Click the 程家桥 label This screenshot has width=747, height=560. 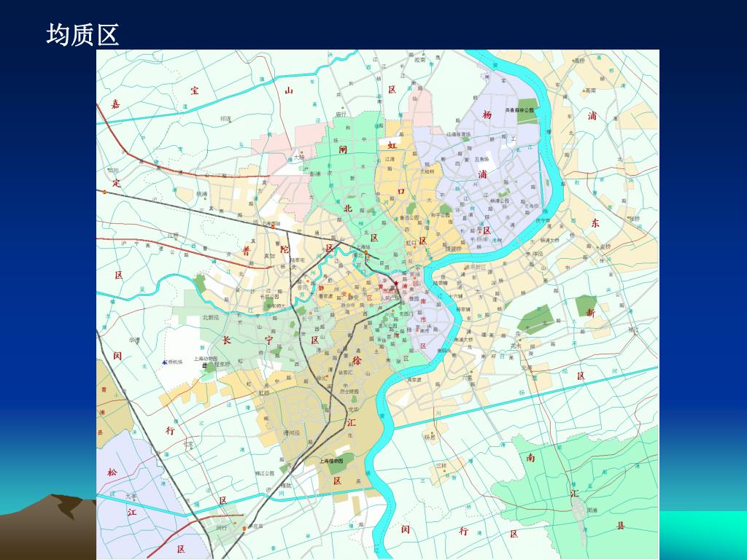click(222, 365)
